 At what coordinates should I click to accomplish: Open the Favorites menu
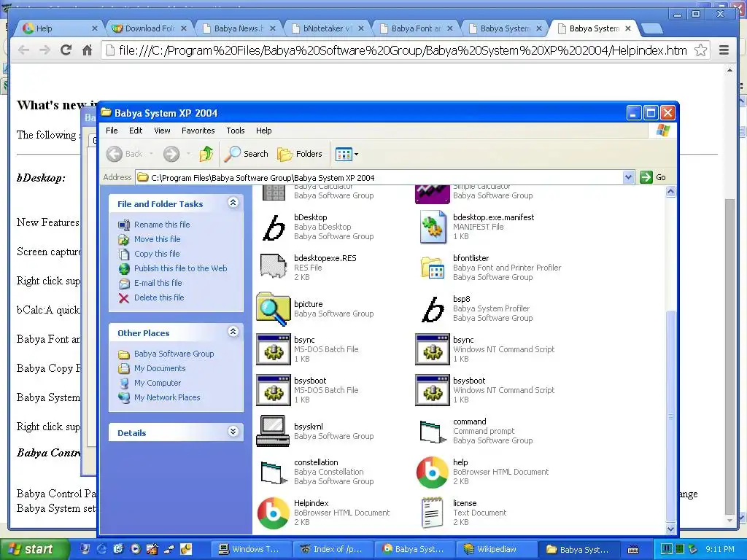(198, 131)
